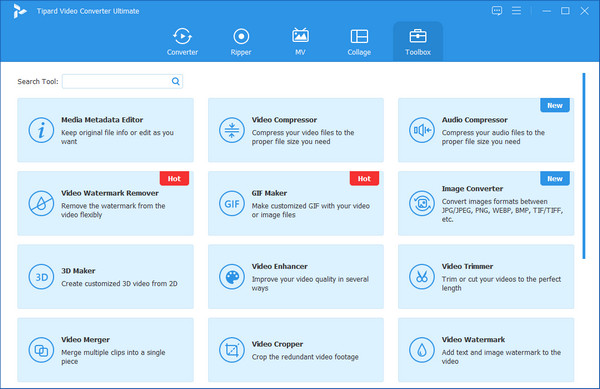Click the "Search Tool:" label
Screen dimensions: 600x389
point(38,81)
